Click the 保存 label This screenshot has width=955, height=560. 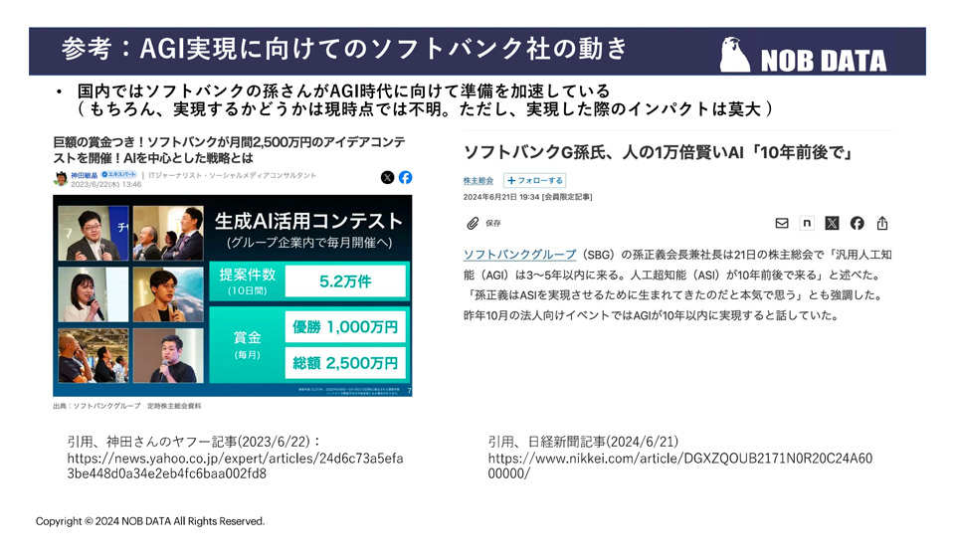pos(492,224)
